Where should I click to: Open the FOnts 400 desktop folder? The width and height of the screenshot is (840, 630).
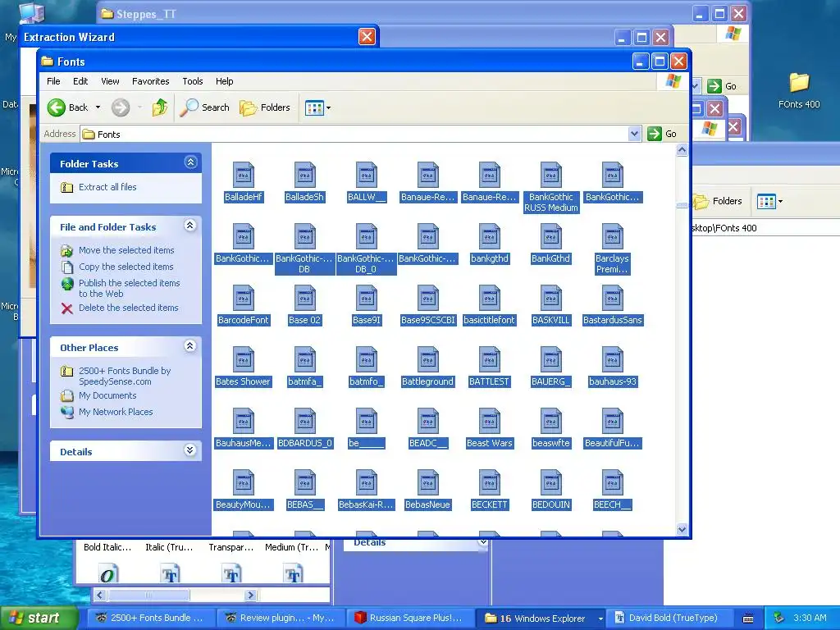click(799, 90)
